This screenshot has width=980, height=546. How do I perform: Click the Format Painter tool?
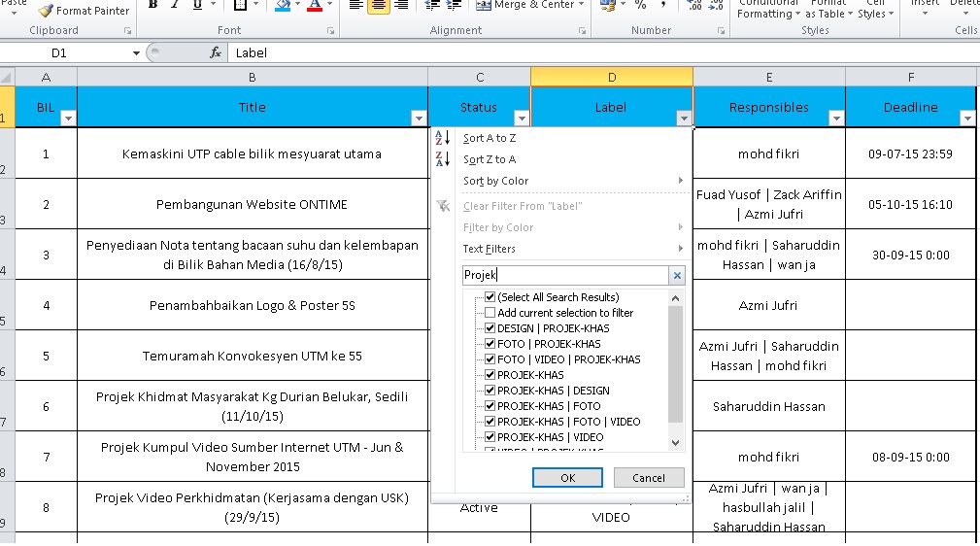tap(84, 10)
